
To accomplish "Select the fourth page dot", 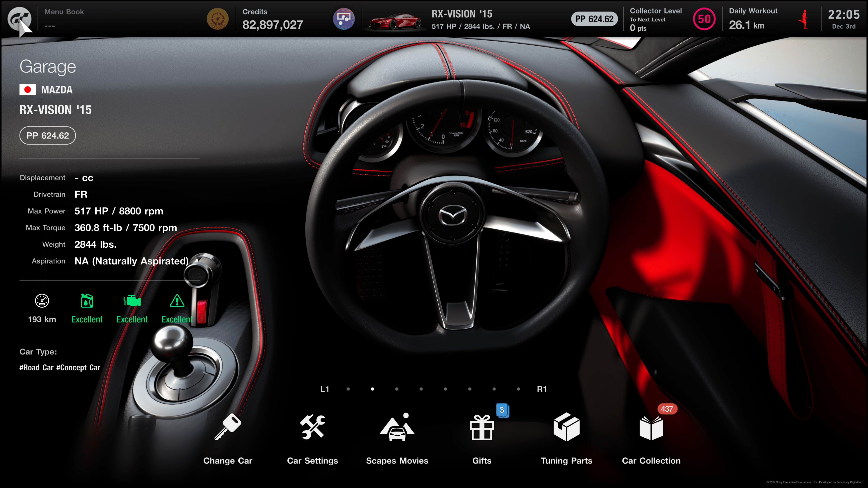I will tap(421, 389).
